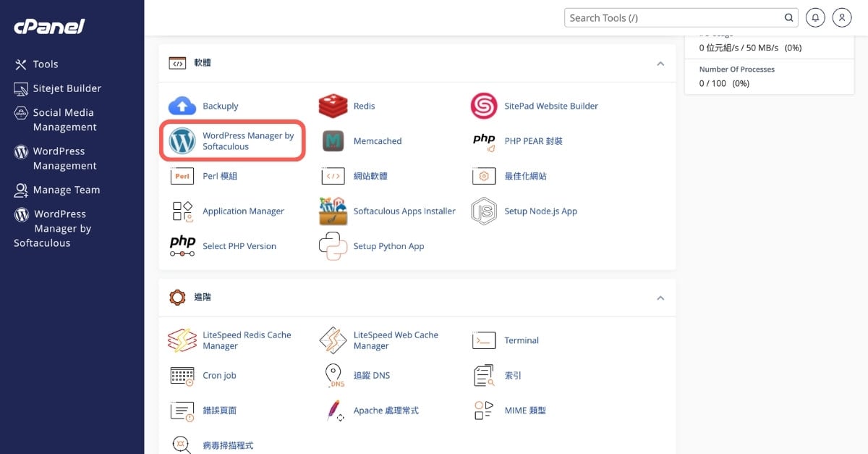This screenshot has width=868, height=454.
Task: Open Social Media Management in sidebar
Action: pos(56,119)
